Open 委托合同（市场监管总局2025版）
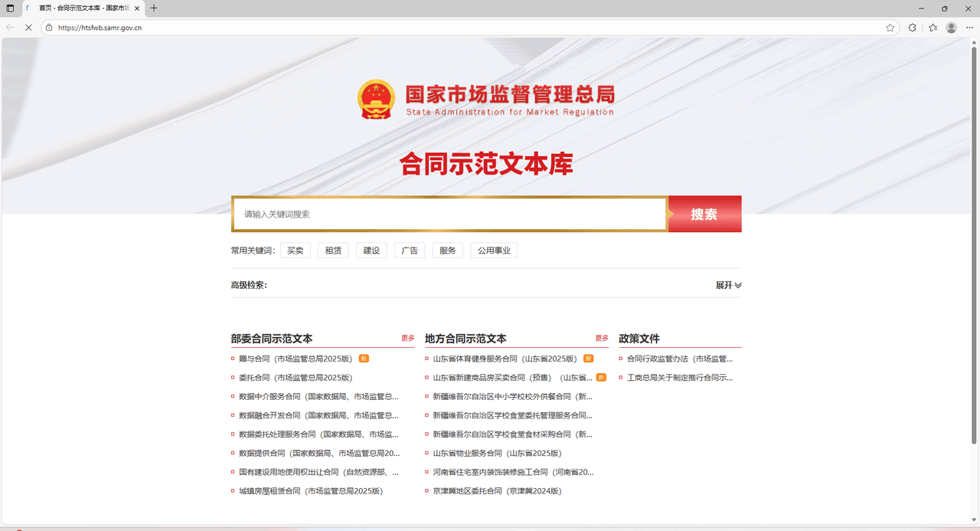 pos(296,378)
